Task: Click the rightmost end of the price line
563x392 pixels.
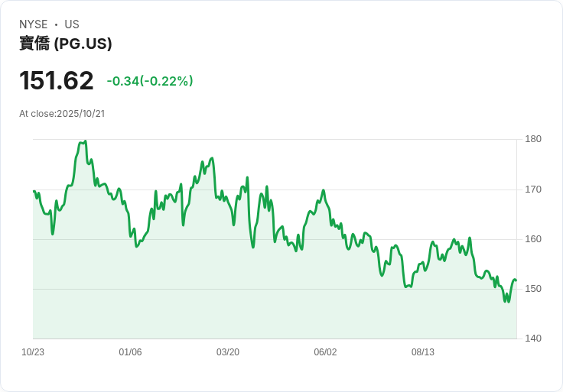Action: [516, 280]
